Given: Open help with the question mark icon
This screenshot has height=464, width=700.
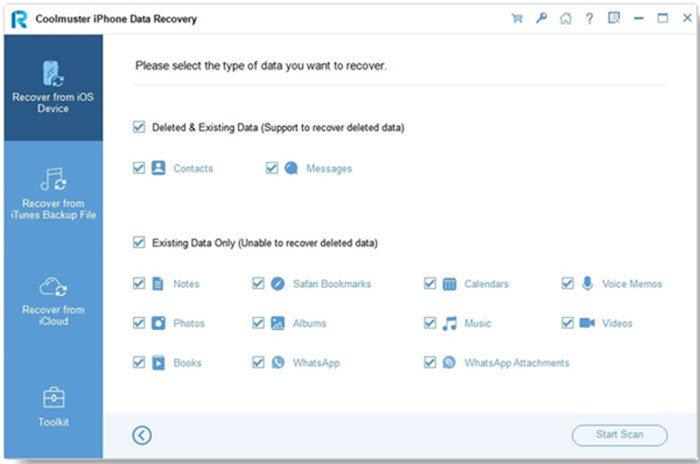Looking at the screenshot, I should 589,18.
